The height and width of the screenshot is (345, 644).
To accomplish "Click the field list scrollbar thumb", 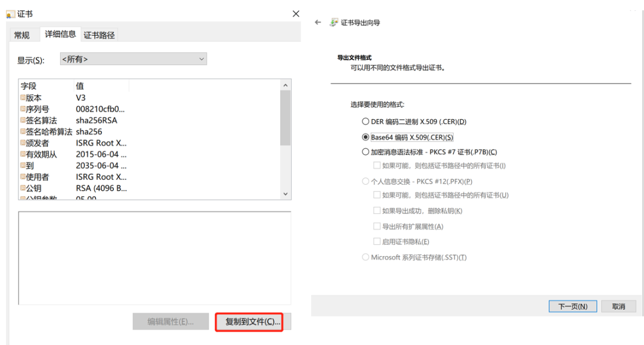I will click(286, 118).
